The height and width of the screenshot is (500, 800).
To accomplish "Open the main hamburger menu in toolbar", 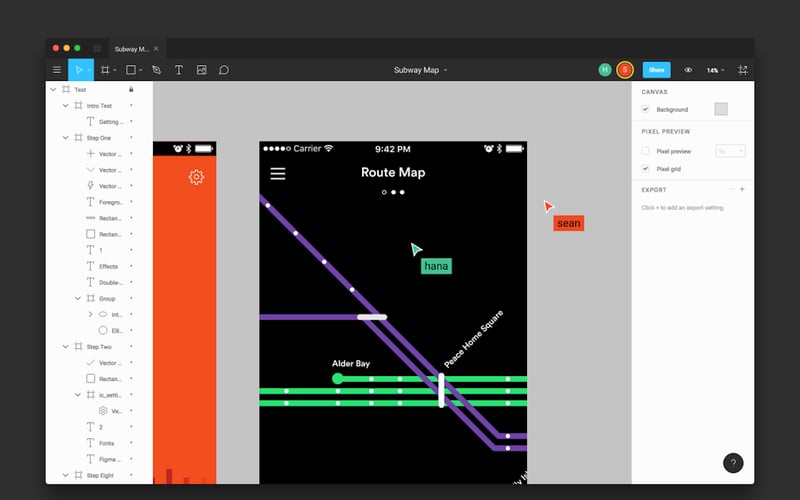I will 57,70.
